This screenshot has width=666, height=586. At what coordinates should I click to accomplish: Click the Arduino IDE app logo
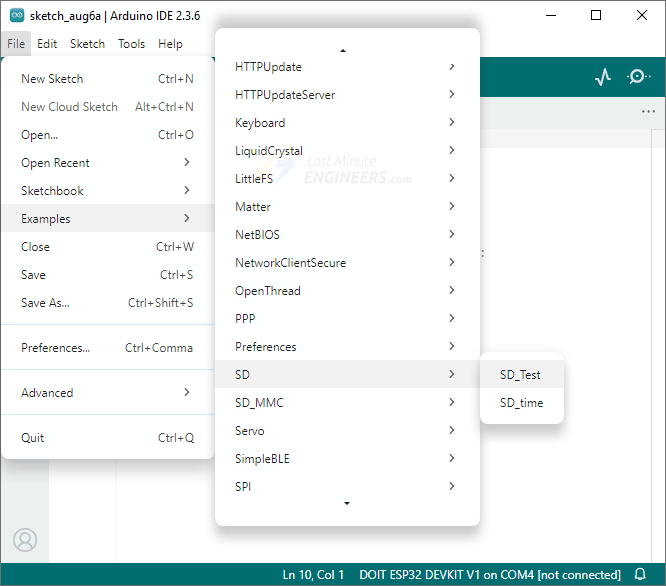click(17, 15)
